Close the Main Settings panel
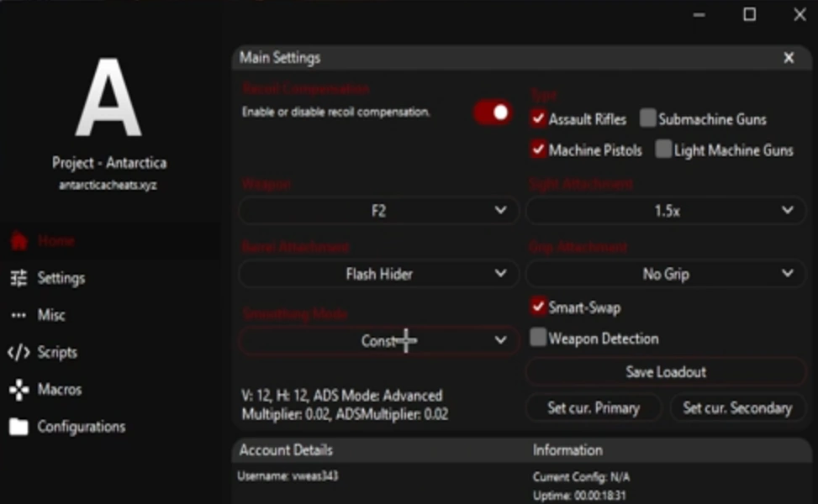This screenshot has height=504, width=818. pos(789,58)
